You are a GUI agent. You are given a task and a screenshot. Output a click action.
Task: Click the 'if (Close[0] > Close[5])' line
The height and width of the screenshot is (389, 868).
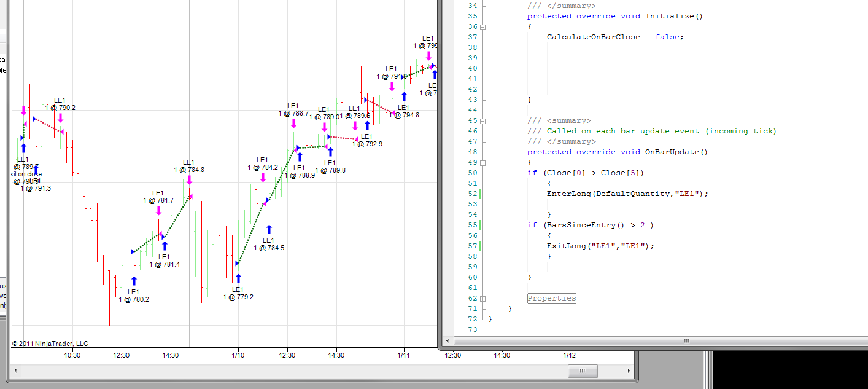click(x=586, y=173)
